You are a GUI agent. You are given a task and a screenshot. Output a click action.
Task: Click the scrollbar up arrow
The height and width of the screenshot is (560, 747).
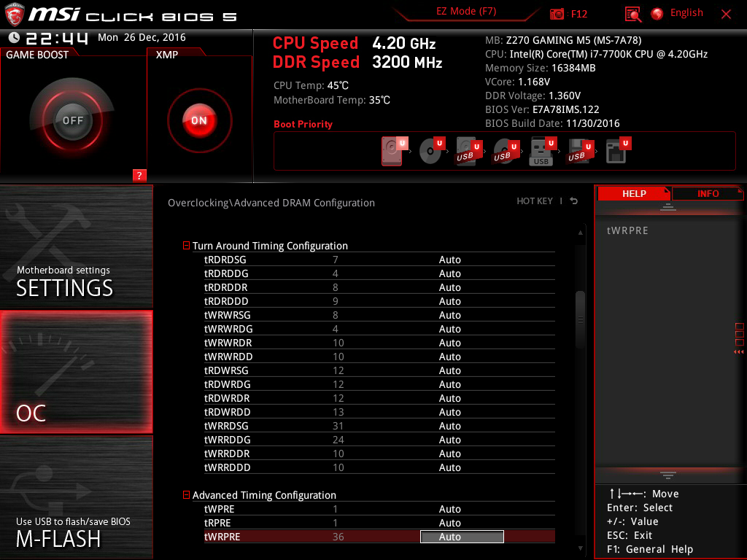coord(580,233)
